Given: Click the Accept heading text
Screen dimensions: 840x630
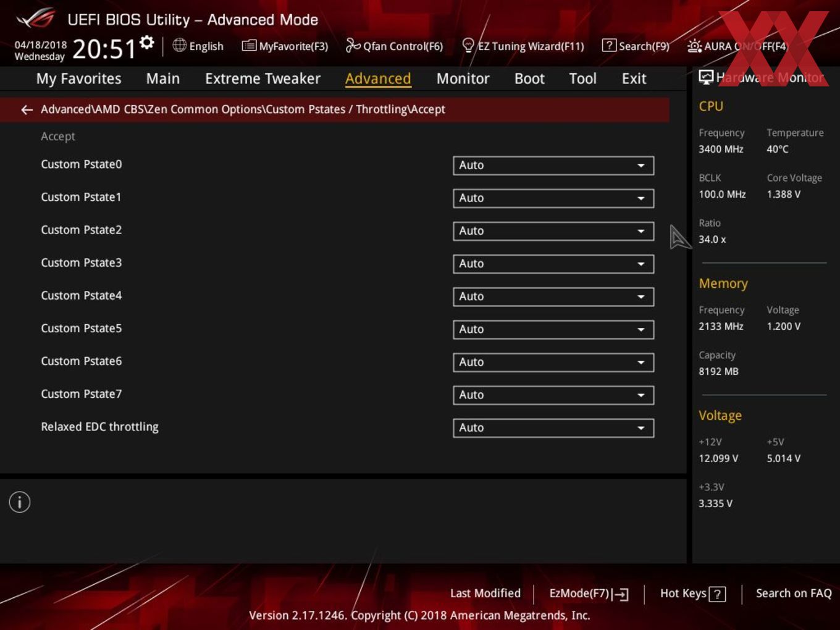Looking at the screenshot, I should 58,136.
